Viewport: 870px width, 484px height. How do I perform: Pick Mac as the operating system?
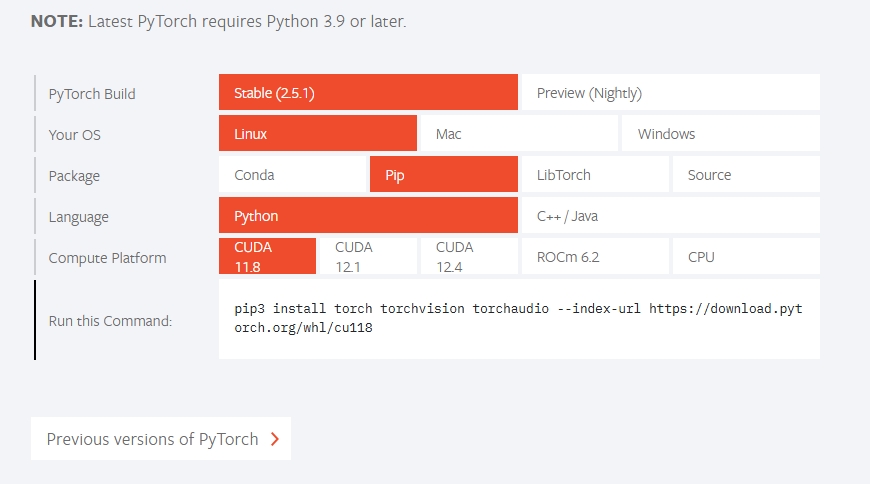point(518,134)
